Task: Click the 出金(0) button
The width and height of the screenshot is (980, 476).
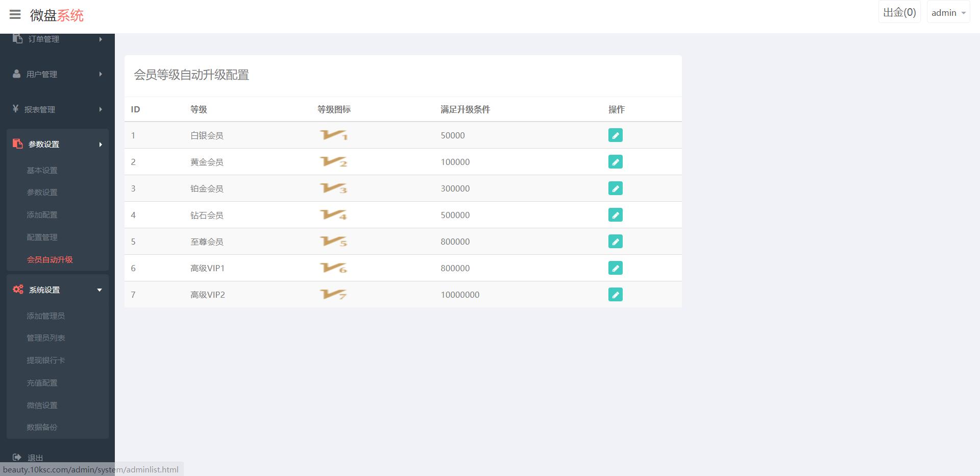Action: [899, 12]
